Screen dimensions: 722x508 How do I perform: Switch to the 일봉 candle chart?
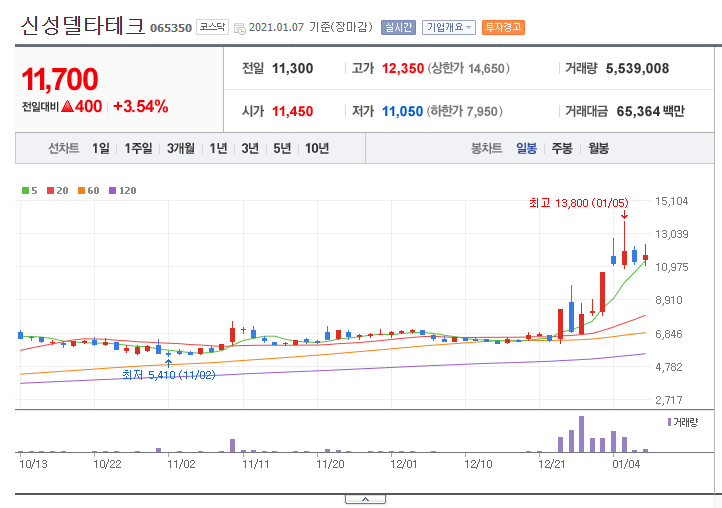pos(526,148)
